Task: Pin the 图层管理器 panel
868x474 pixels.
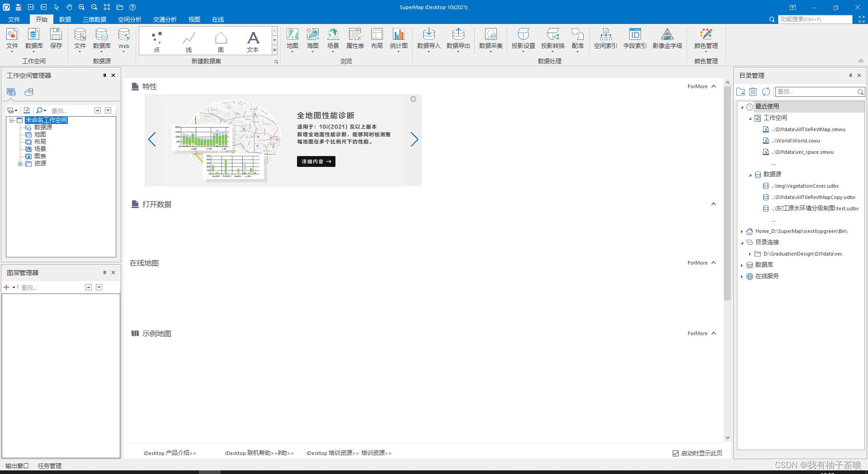Action: click(x=104, y=273)
